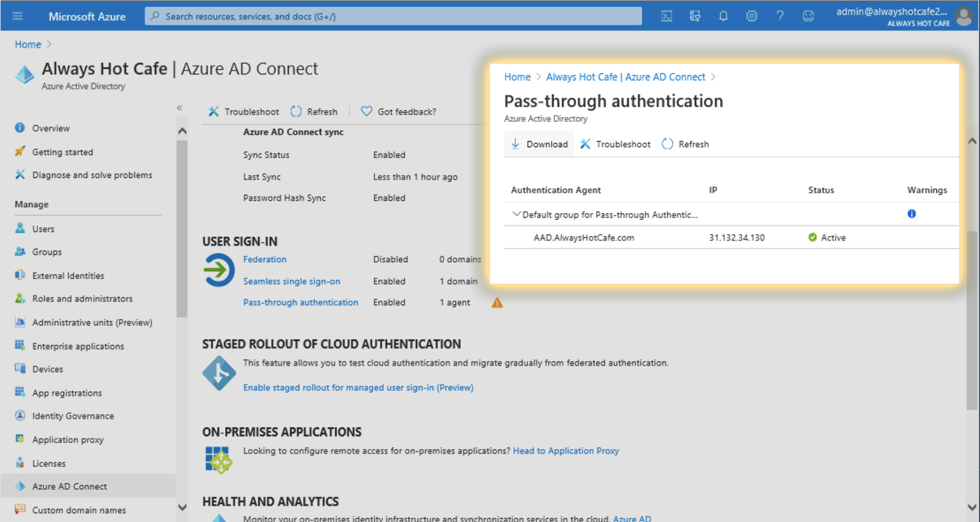Open Cloud Shell from the top bar
Image resolution: width=980 pixels, height=522 pixels.
click(x=666, y=16)
